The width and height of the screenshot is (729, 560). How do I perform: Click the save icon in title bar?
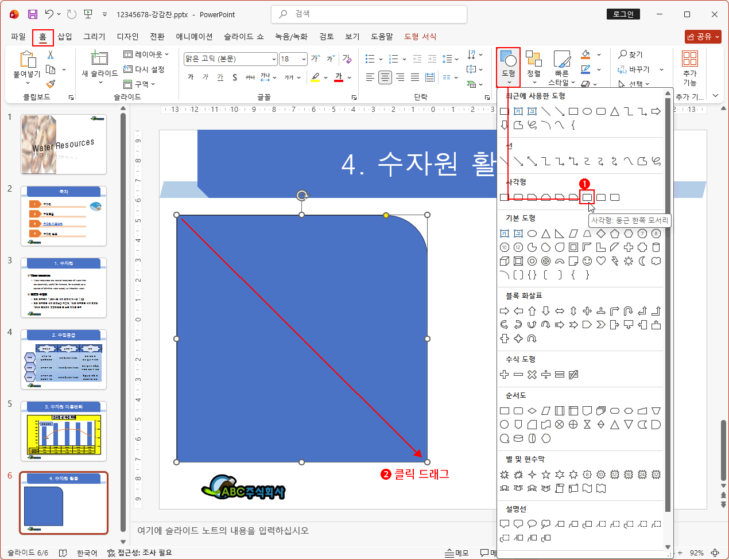point(33,14)
